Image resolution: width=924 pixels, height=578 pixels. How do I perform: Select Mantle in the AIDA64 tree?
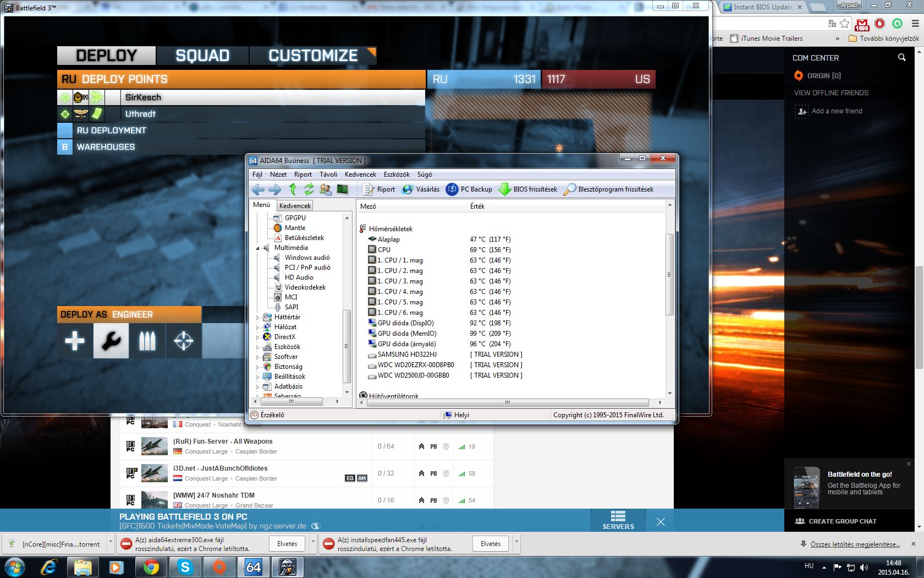tap(295, 228)
